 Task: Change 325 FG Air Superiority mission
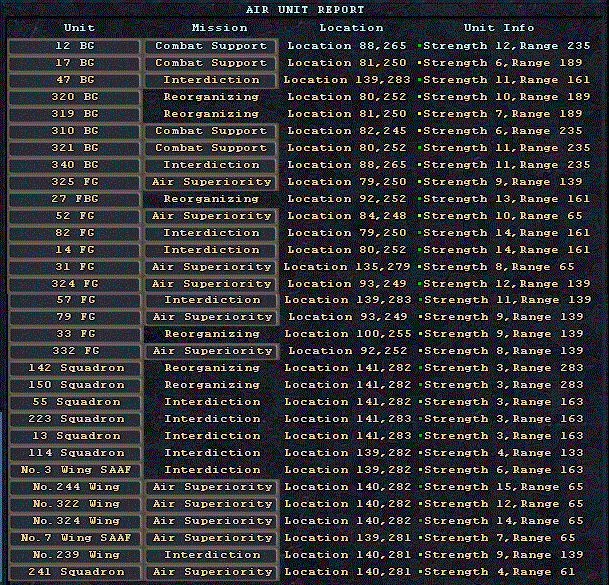(211, 182)
